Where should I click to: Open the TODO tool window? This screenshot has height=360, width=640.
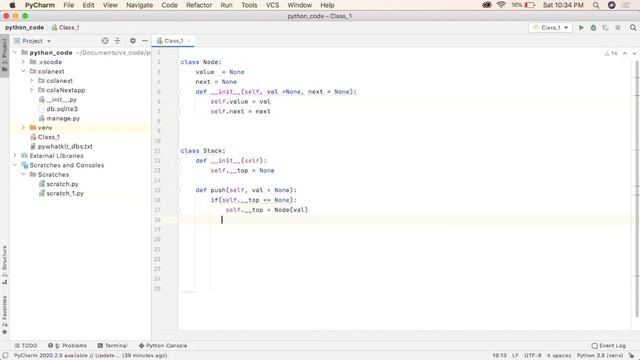pyautogui.click(x=25, y=346)
